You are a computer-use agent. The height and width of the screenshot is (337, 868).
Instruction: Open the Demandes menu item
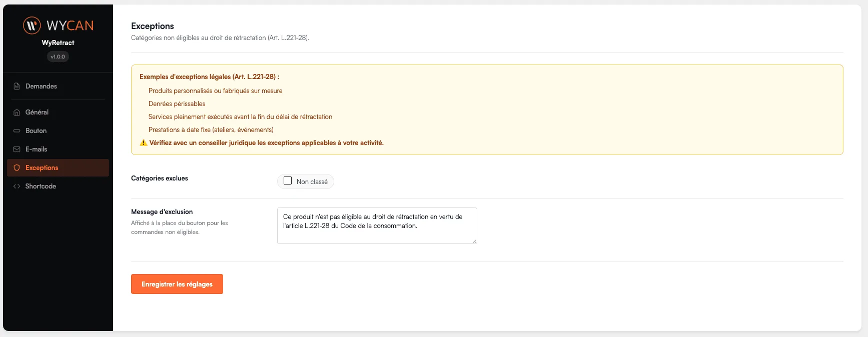tap(58, 86)
